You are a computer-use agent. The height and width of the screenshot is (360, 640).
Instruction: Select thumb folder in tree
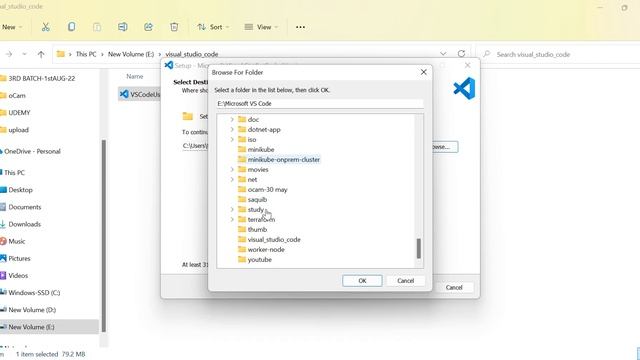257,229
